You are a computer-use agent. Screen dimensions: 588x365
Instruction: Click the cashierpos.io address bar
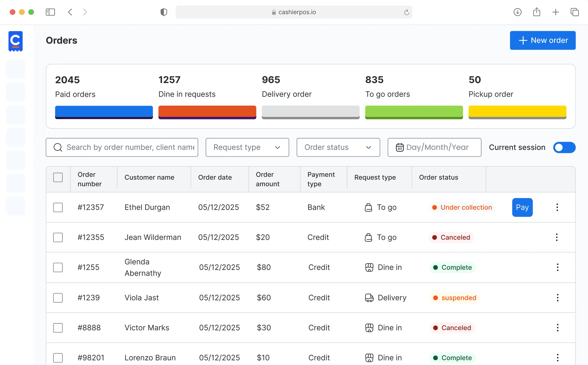click(x=294, y=12)
